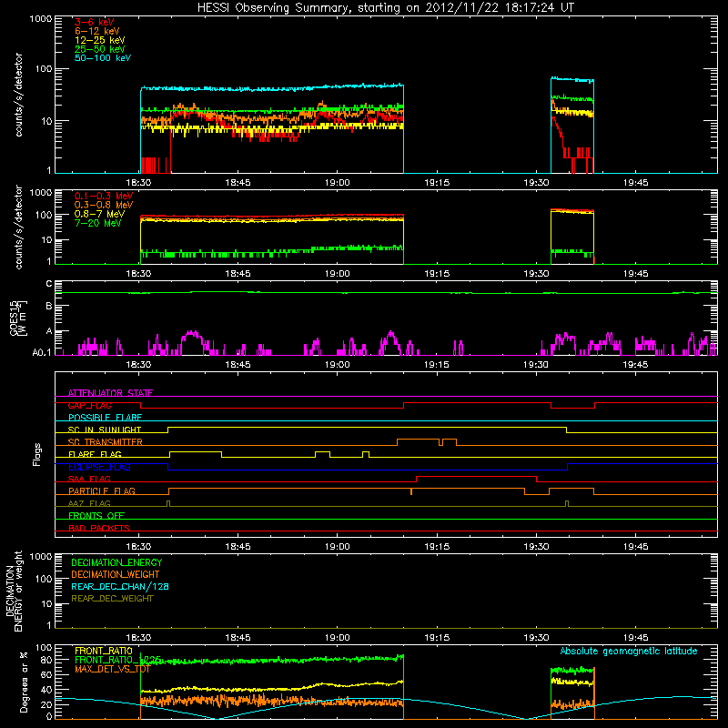Click the green 25-50 keV legend label
728x728 pixels.
(x=100, y=49)
